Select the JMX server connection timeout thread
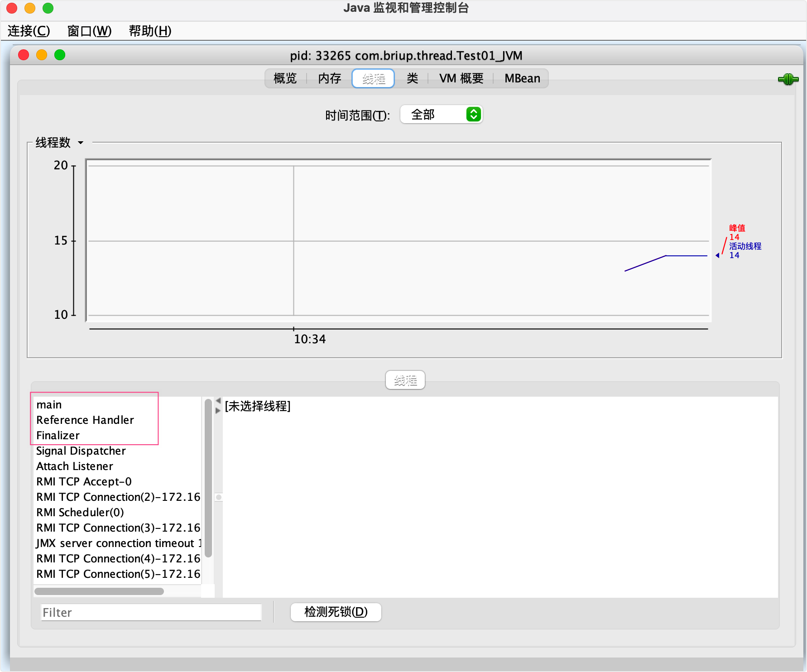Image resolution: width=807 pixels, height=672 pixels. 117,543
